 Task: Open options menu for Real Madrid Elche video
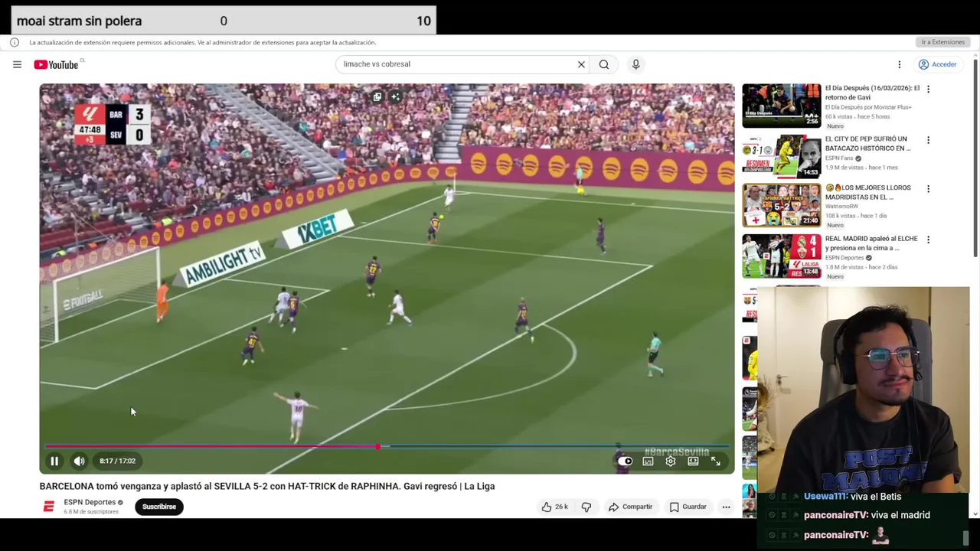928,240
